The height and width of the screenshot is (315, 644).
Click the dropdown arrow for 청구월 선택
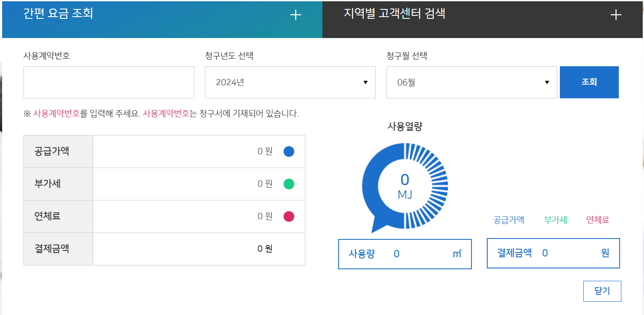(547, 82)
